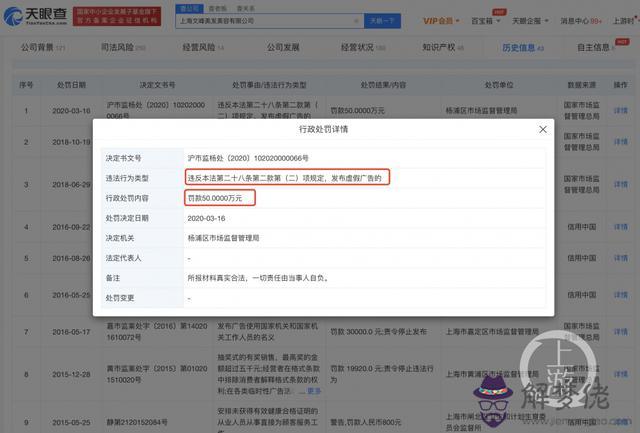
Task: Click the 决定文书号 column header
Action: click(157, 85)
